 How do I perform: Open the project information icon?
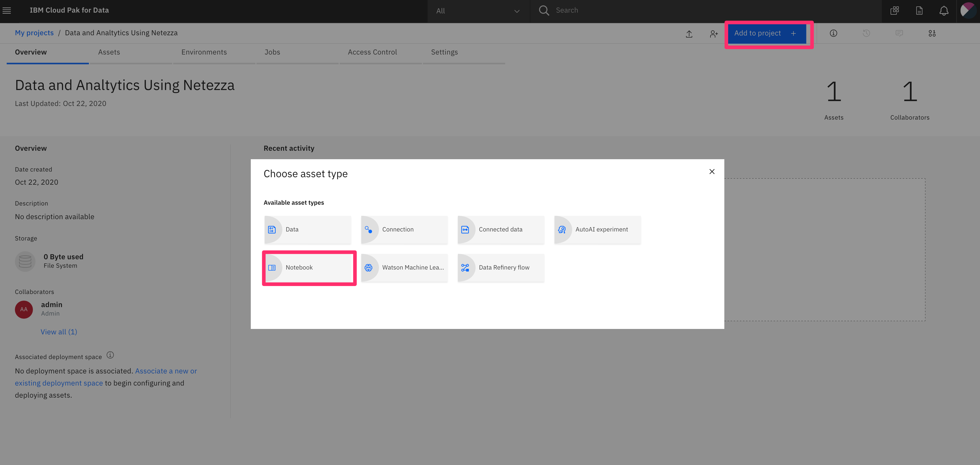click(x=833, y=33)
